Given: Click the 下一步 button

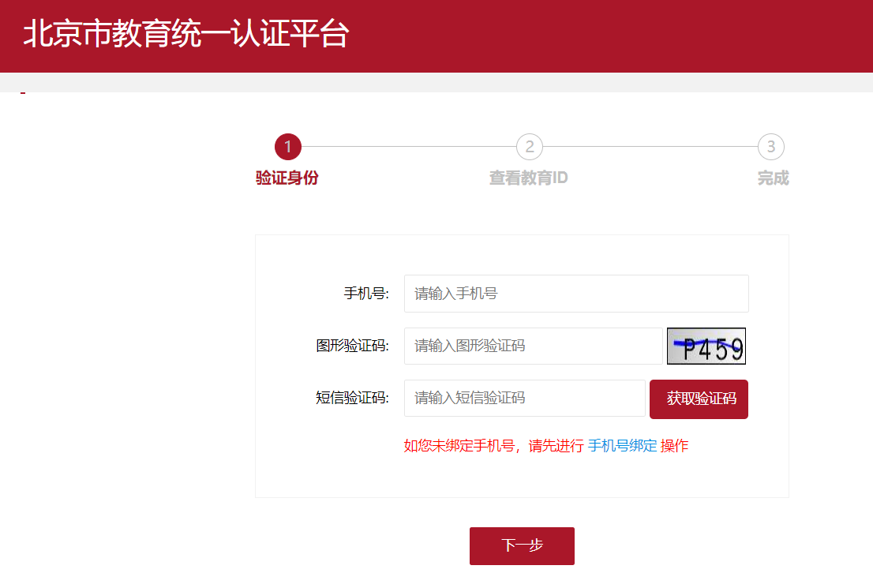Looking at the screenshot, I should (x=522, y=546).
